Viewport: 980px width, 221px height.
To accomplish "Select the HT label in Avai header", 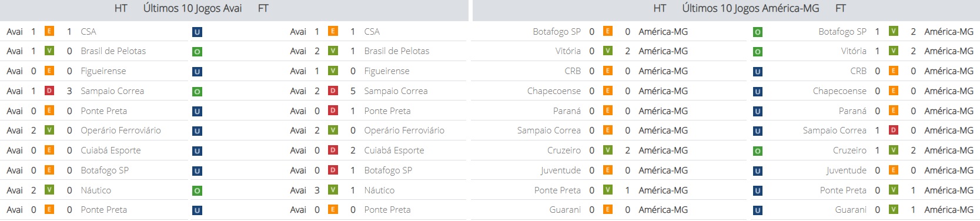I will click(x=121, y=8).
